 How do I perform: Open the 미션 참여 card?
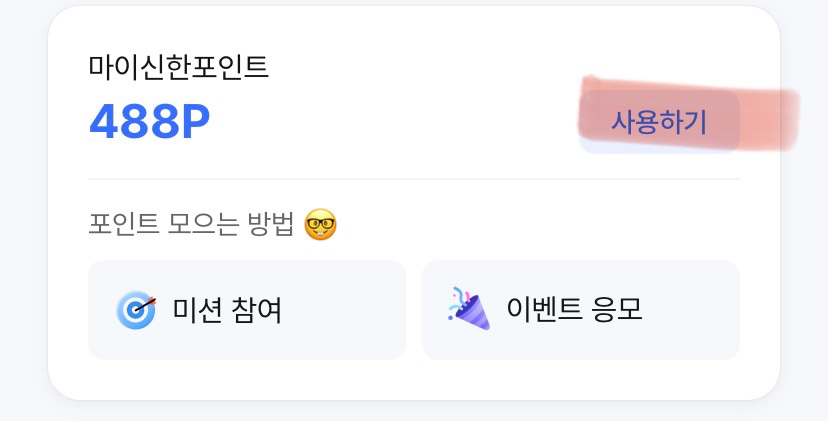(247, 310)
